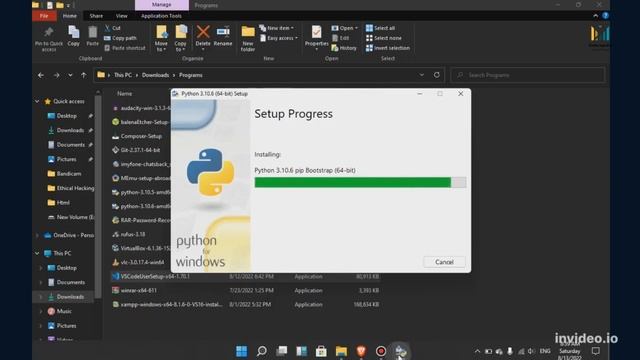This screenshot has height=360, width=640.
Task: Click the Copy icon in the Clipboard group
Action: pyautogui.click(x=73, y=33)
